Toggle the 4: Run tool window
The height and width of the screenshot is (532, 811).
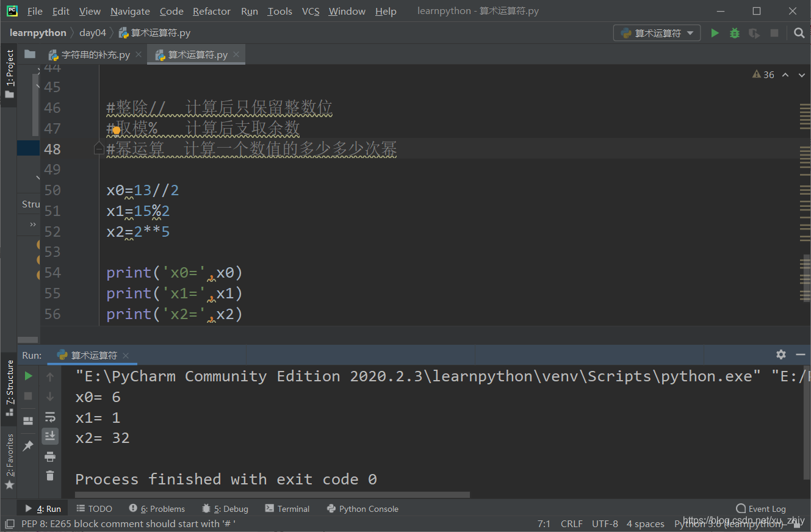point(43,509)
